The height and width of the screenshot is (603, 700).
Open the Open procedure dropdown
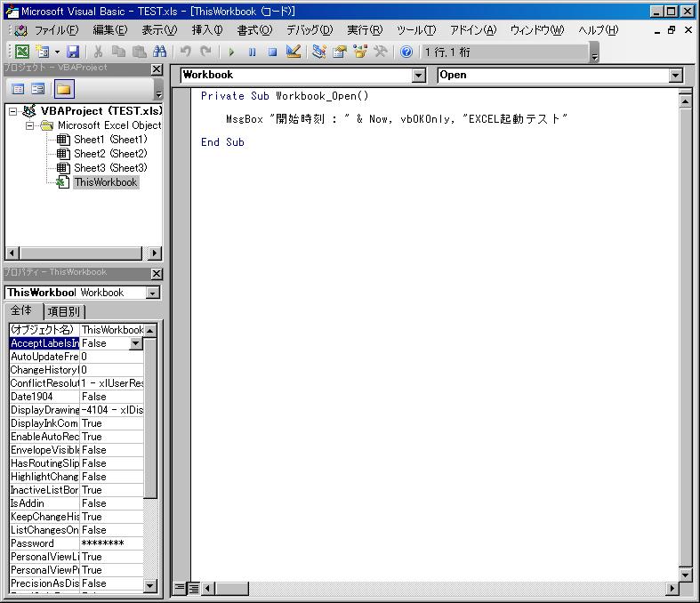(x=676, y=76)
